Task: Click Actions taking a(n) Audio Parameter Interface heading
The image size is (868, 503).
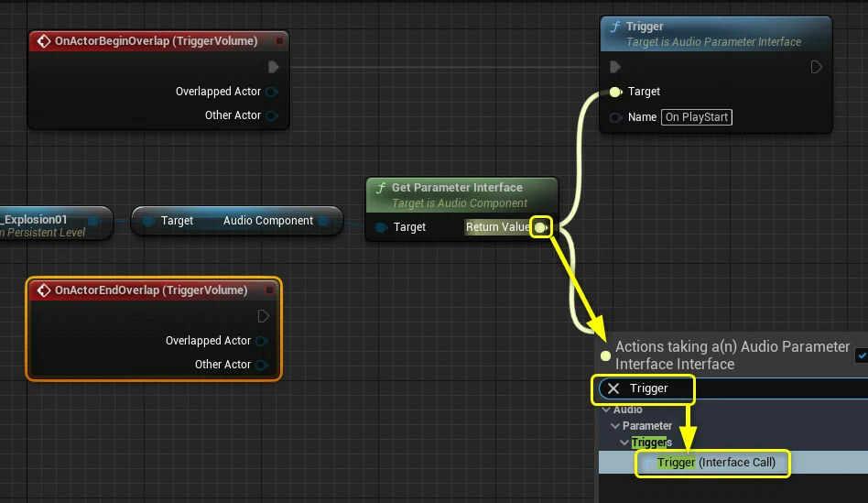Action: click(732, 355)
